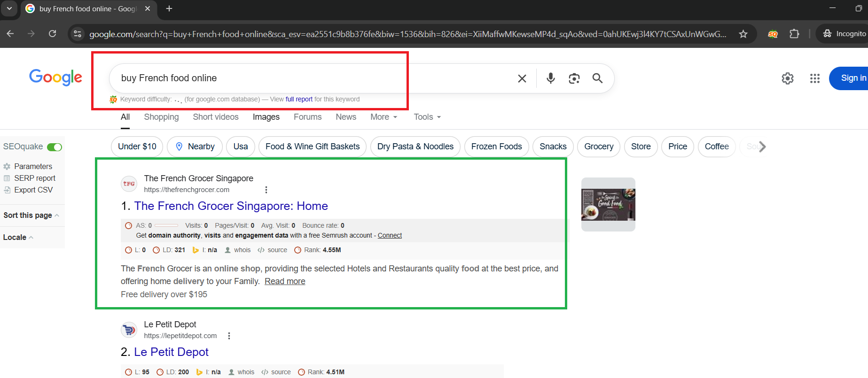Viewport: 868px width, 378px height.
Task: Open the Tools dropdown
Action: [427, 117]
